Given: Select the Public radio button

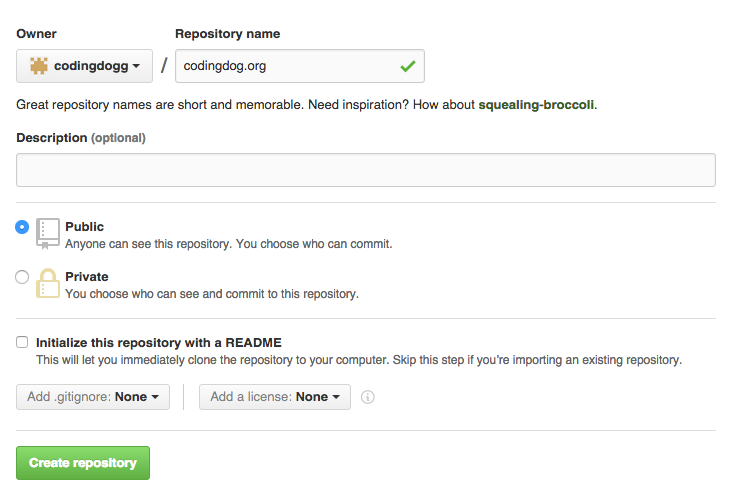Looking at the screenshot, I should click(22, 227).
